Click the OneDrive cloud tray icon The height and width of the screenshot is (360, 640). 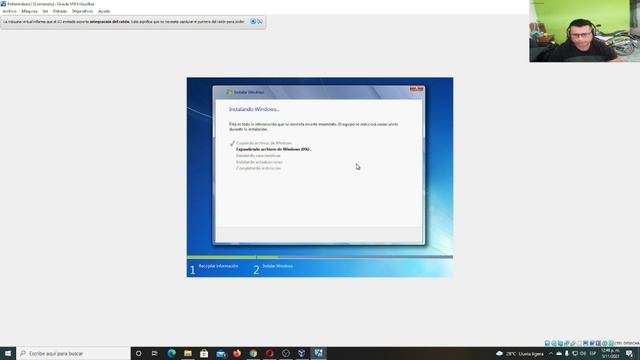click(x=559, y=353)
